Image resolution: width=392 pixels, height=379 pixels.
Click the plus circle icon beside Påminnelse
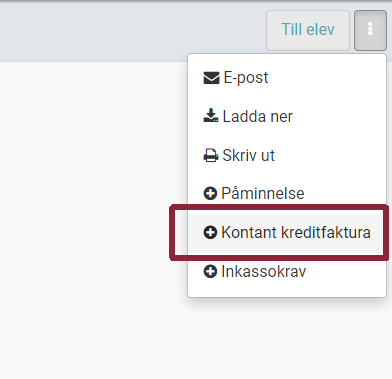click(210, 193)
